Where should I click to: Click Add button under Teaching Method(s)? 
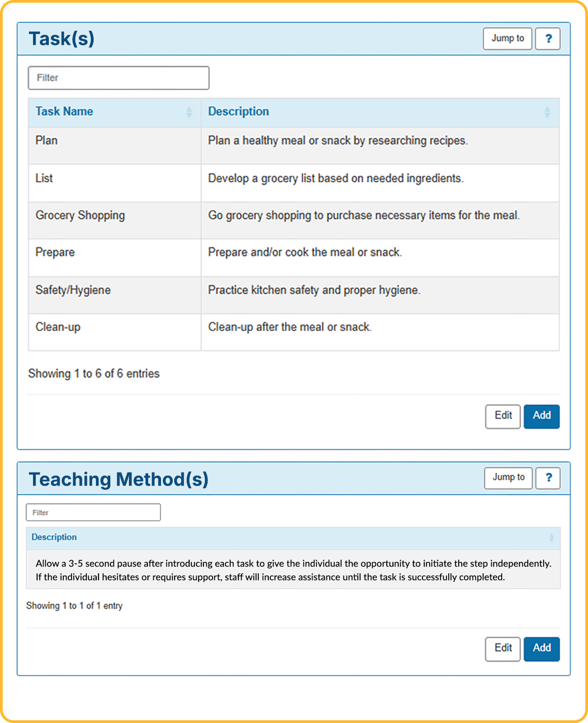[x=541, y=649]
